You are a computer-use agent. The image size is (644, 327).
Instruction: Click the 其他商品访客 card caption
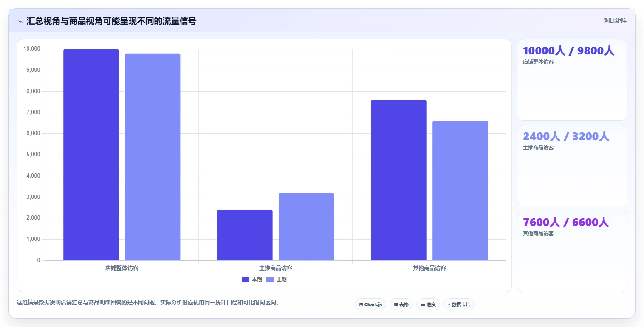pos(538,234)
